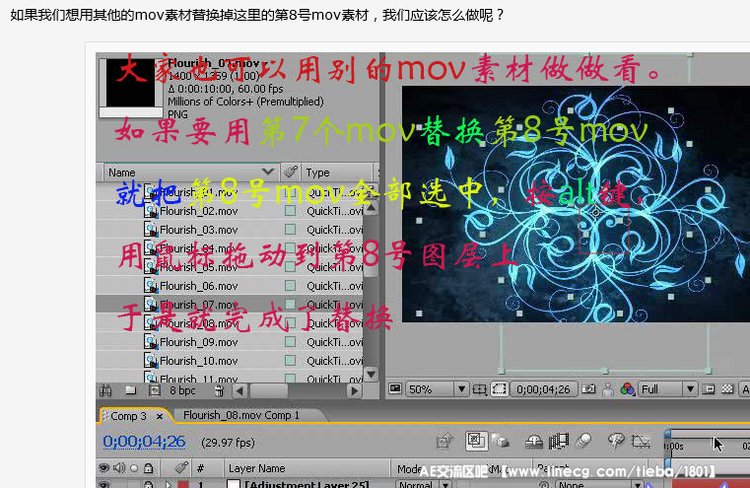Toggle visibility eye of Adjustment Layer 25
Image resolution: width=750 pixels, height=488 pixels.
[103, 484]
